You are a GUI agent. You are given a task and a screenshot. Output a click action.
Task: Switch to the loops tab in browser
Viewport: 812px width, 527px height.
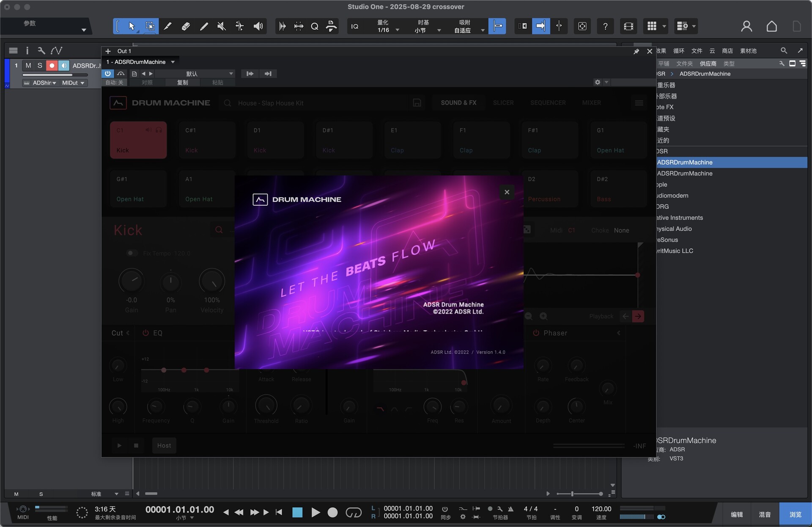tap(678, 51)
